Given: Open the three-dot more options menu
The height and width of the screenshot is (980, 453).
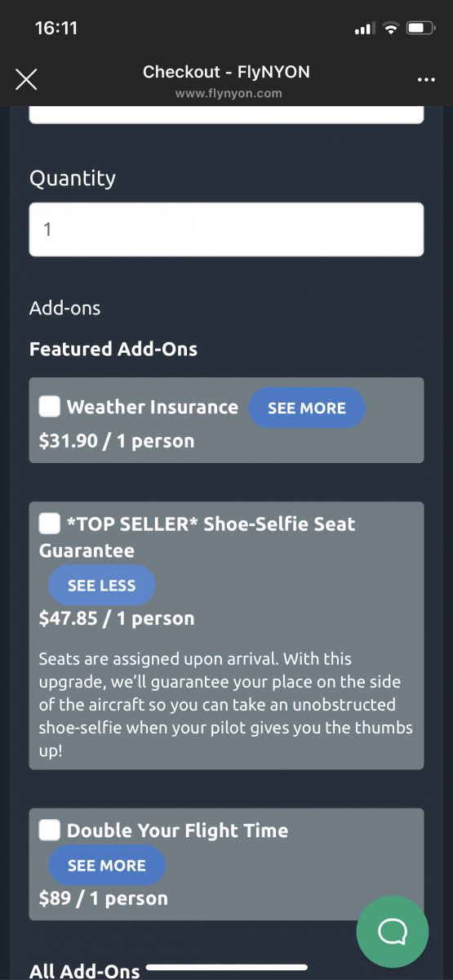Looking at the screenshot, I should click(426, 80).
